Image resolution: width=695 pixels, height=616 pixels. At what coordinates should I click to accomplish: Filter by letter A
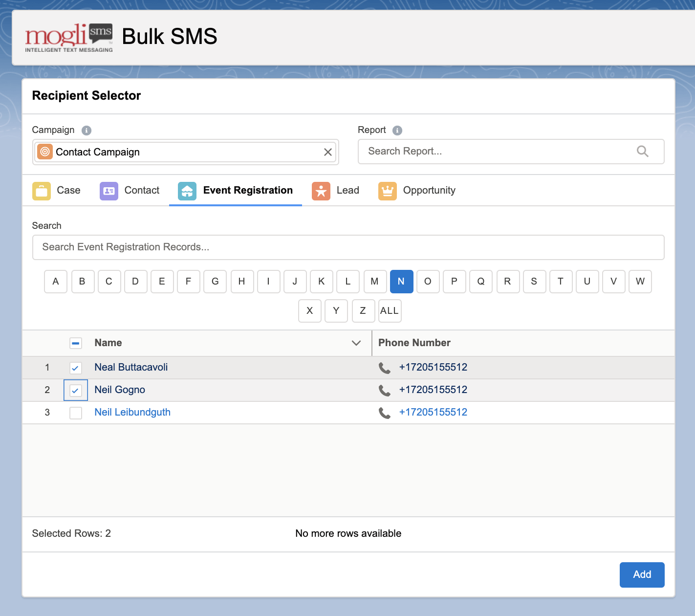pyautogui.click(x=56, y=282)
